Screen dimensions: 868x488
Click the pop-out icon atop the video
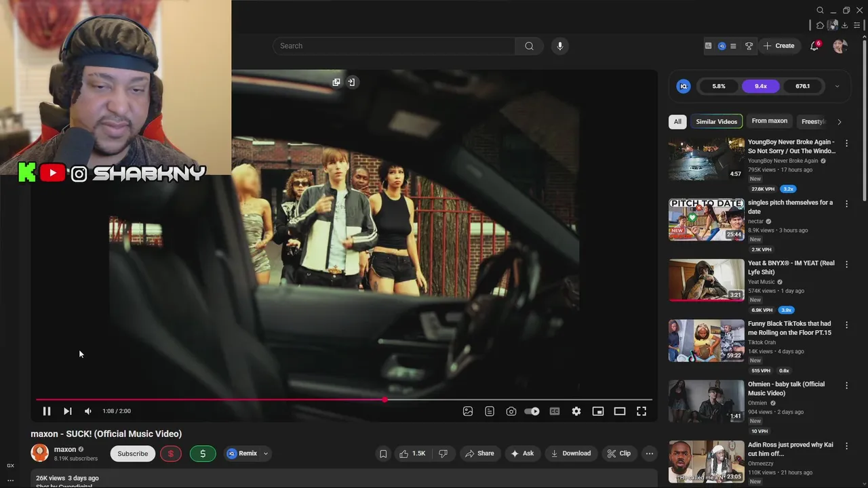[x=336, y=82]
